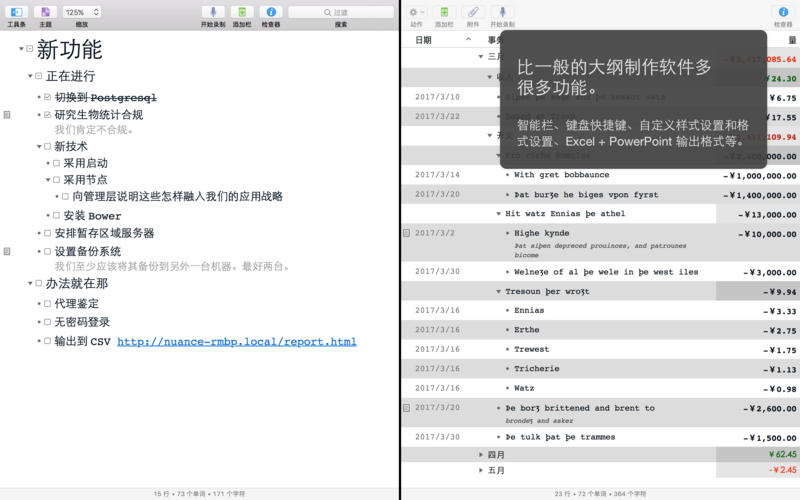Collapse the 新技术 group
Viewport: 800px width, 500px height.
[39, 146]
